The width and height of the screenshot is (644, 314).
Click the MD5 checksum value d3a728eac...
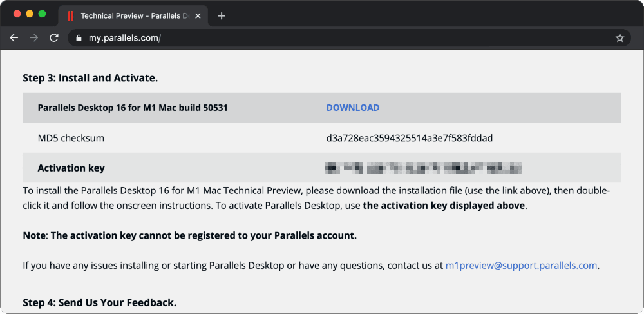pyautogui.click(x=410, y=138)
